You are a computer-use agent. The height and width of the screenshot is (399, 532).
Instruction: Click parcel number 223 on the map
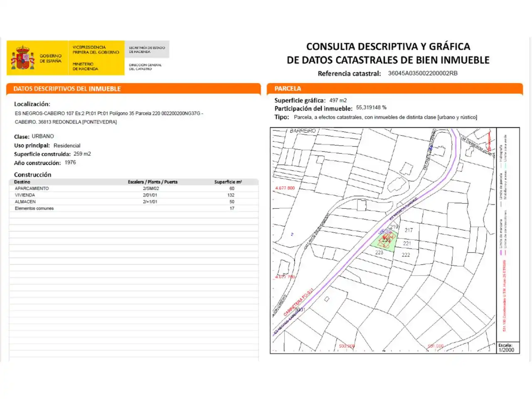click(x=379, y=253)
